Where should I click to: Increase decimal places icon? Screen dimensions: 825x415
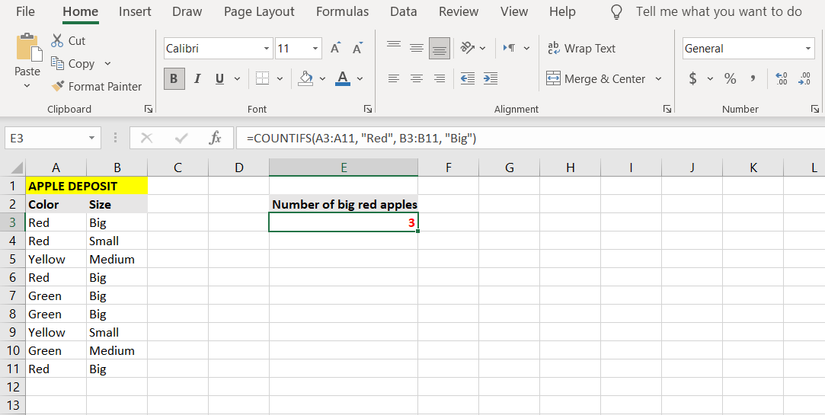(x=781, y=79)
